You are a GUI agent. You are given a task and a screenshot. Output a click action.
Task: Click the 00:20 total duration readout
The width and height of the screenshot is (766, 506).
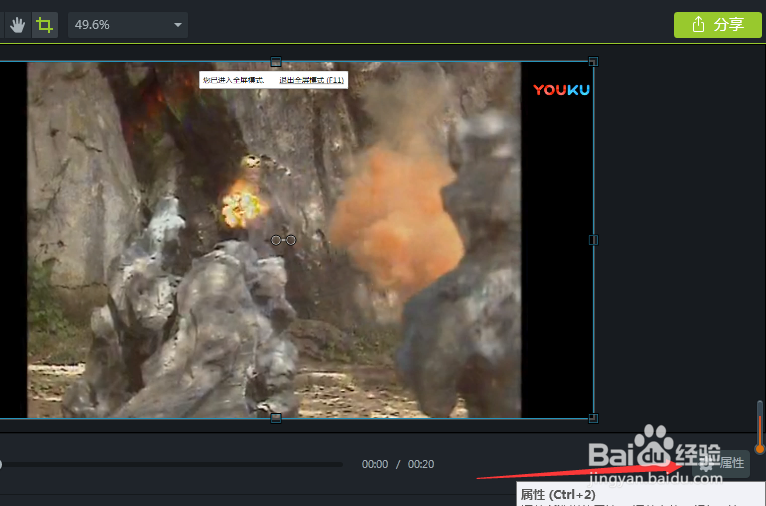(421, 464)
